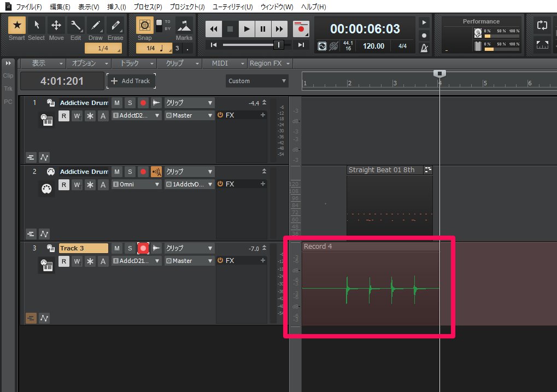
Task: Click the Add Track button
Action: click(x=131, y=81)
